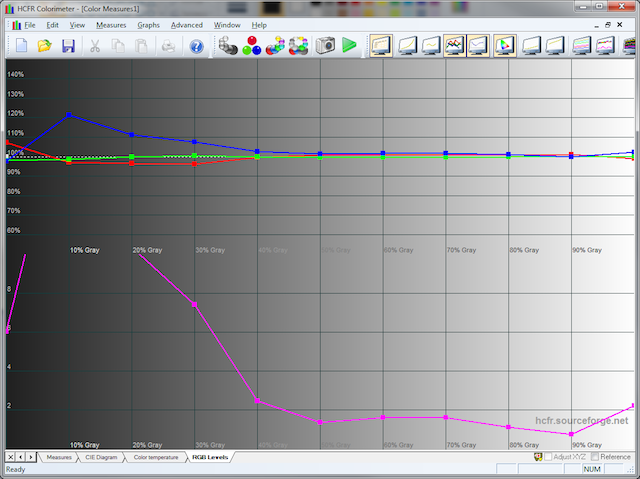
Task: Open the Edit menu
Action: 52,25
